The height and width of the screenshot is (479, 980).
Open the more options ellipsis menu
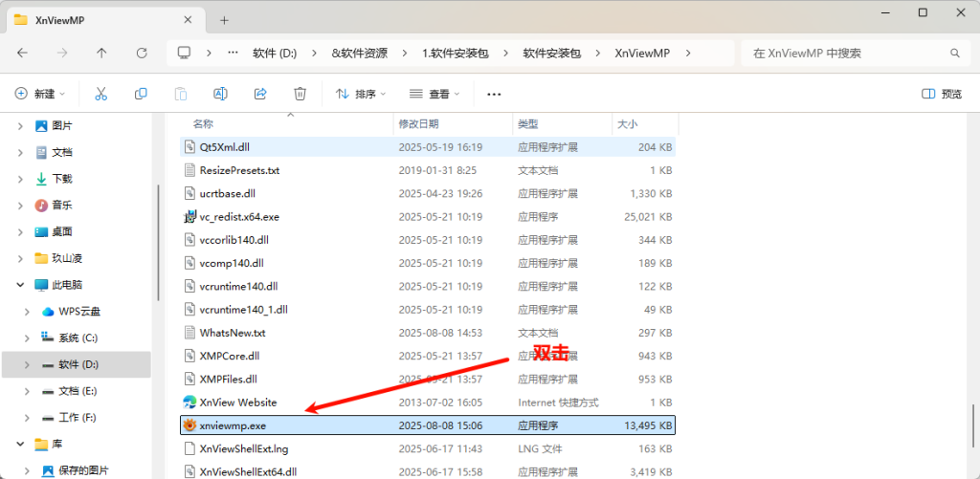pos(494,95)
